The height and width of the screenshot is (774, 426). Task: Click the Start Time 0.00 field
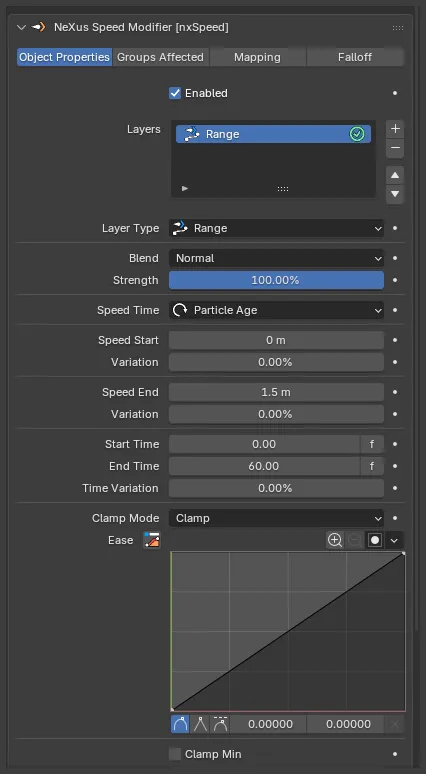264,444
